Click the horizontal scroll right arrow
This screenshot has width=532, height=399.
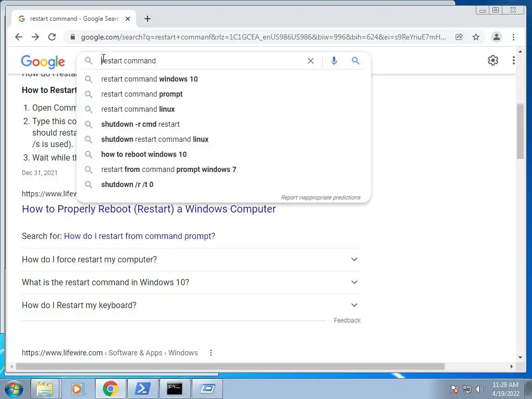[511, 366]
